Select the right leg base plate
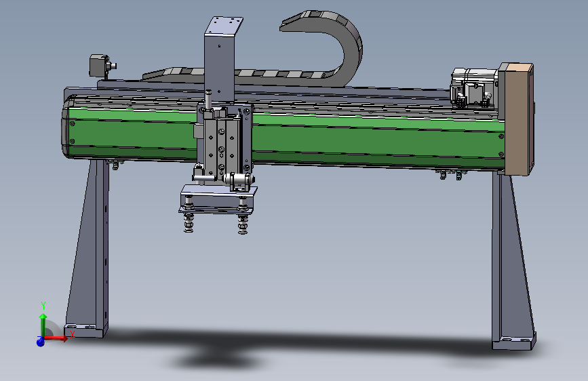Screen dimensions: 588x381 pos(514,342)
